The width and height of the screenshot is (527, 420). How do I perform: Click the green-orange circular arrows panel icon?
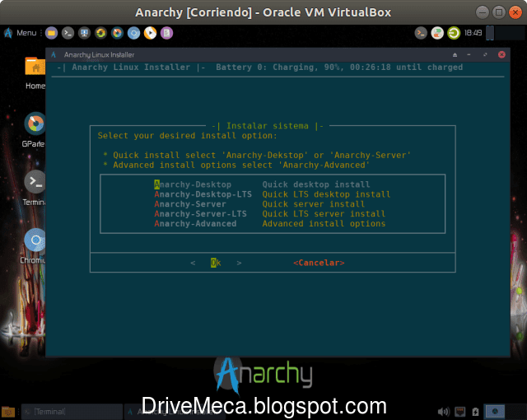tap(100, 33)
